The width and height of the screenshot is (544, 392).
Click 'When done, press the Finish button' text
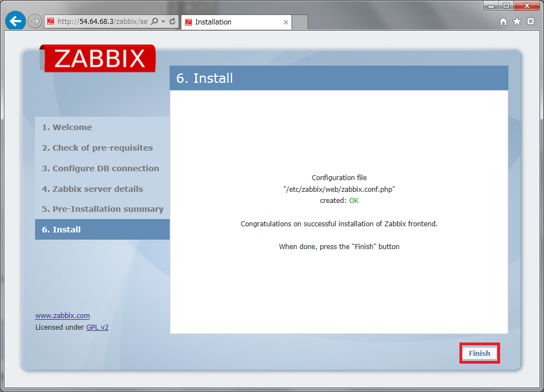[x=339, y=247]
